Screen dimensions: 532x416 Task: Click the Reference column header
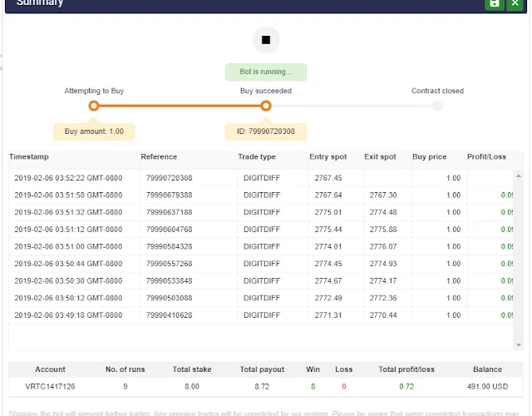[x=159, y=157]
